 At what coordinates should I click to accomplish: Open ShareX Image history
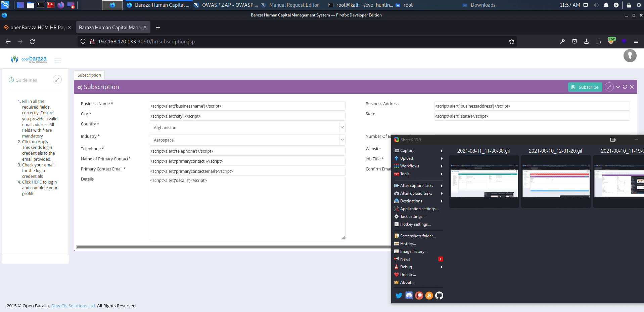pos(418,251)
